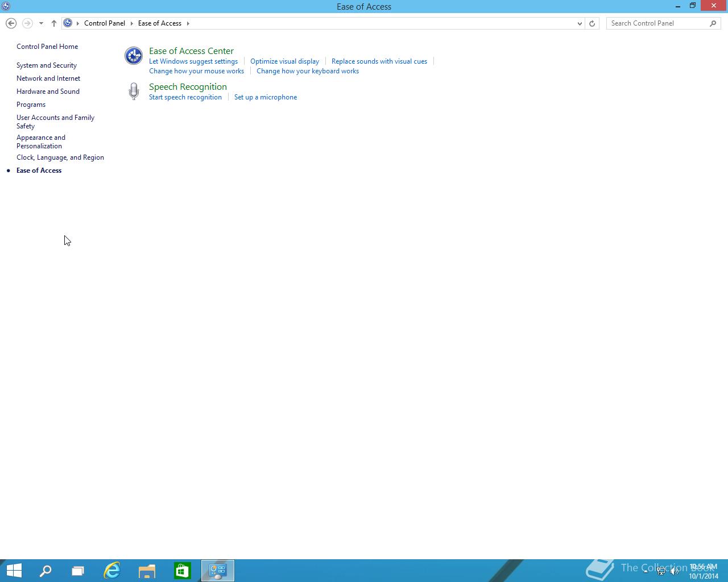The image size is (728, 582).
Task: Open Task View on taskbar
Action: click(78, 571)
